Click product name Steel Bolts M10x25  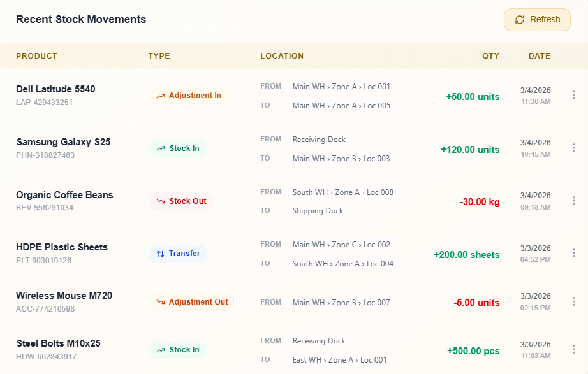58,343
